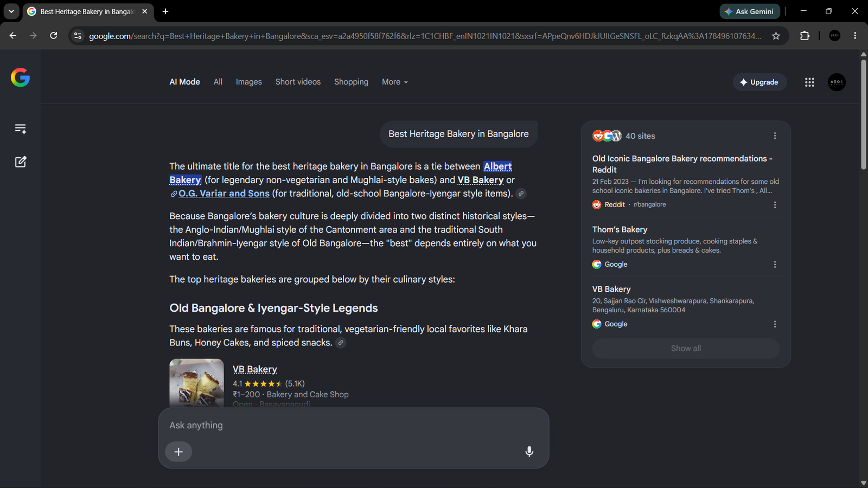The image size is (868, 488).
Task: Click the address bar URL
Action: pos(425,36)
